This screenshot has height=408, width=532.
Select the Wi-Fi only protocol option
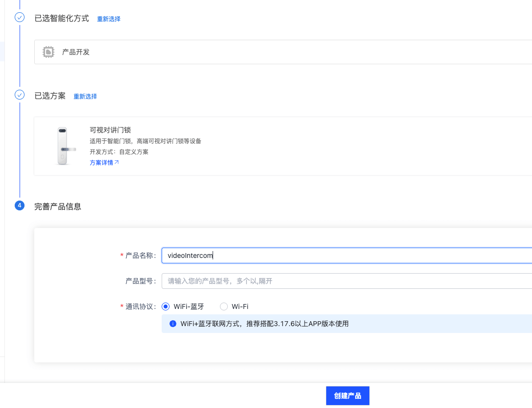click(224, 306)
